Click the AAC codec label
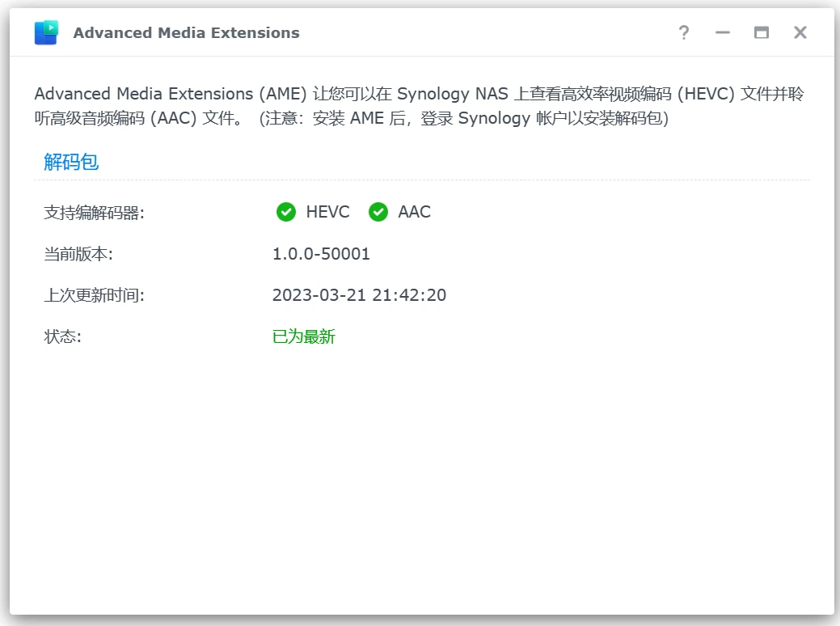Image resolution: width=840 pixels, height=626 pixels. [414, 212]
